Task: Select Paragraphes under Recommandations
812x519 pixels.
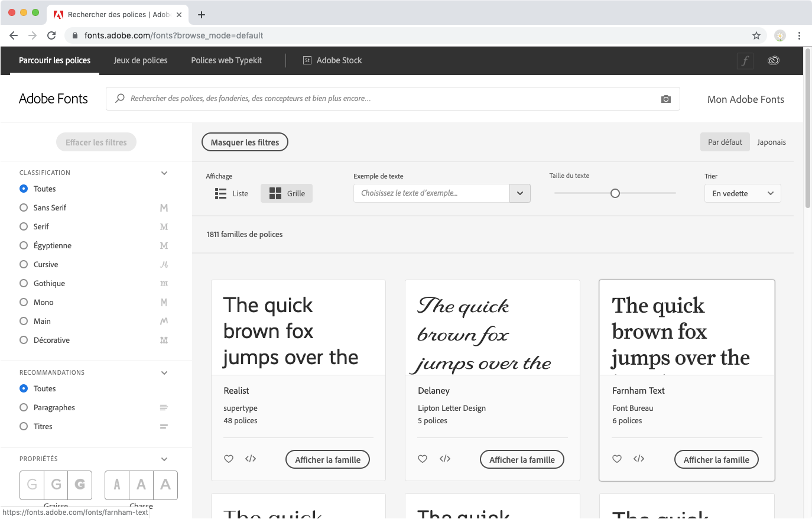Action: coord(24,407)
